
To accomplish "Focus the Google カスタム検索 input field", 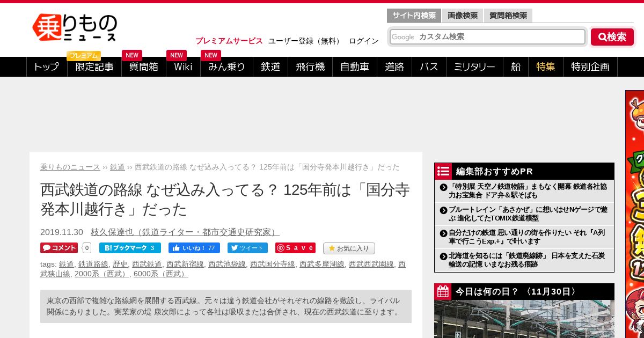I will [487, 36].
